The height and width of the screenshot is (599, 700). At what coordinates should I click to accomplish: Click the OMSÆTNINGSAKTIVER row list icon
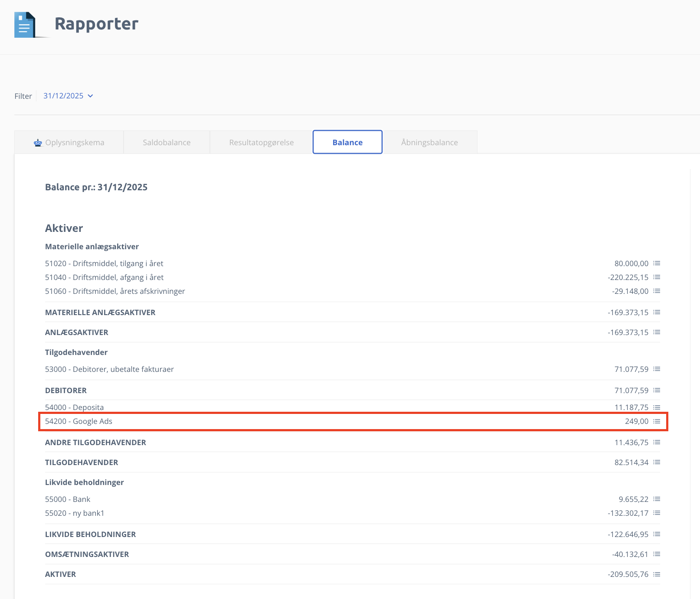tap(657, 554)
